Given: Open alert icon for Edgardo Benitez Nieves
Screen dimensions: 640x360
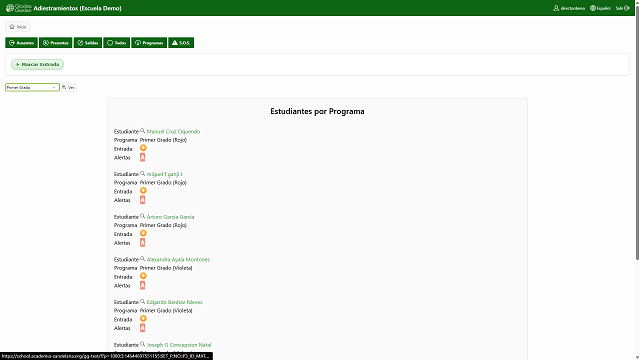Looking at the screenshot, I should coord(142,328).
